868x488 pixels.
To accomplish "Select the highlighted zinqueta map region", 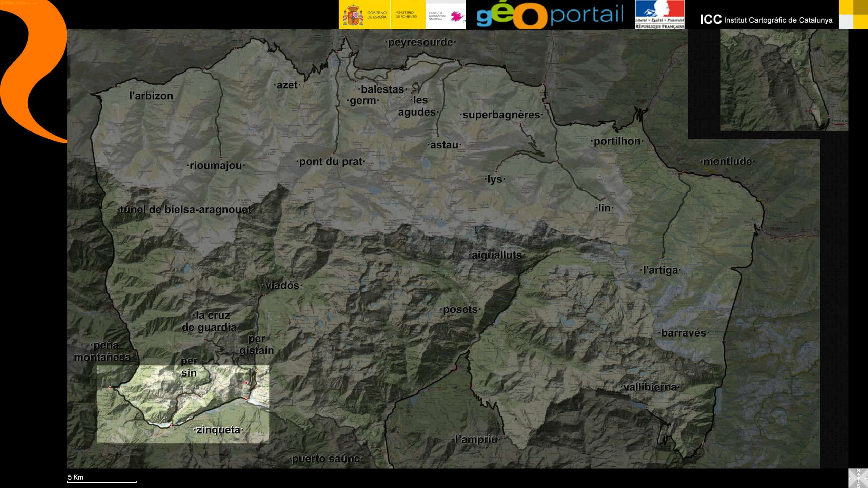I will (x=183, y=404).
